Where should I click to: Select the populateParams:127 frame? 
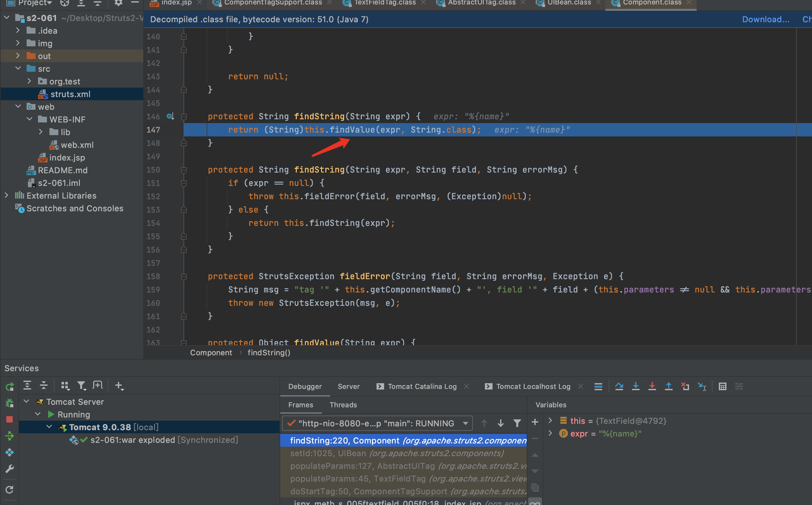click(x=403, y=466)
